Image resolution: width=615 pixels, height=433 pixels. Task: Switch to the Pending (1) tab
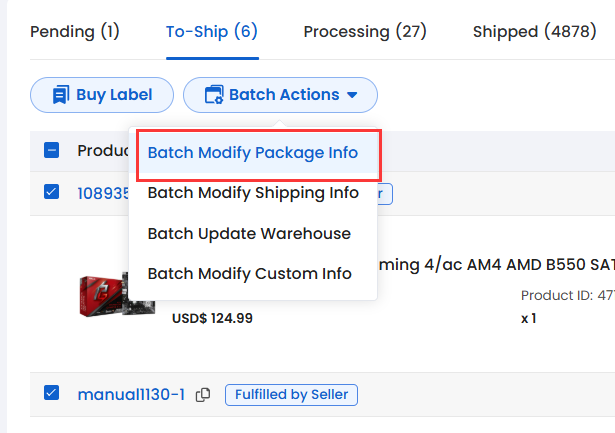point(75,32)
